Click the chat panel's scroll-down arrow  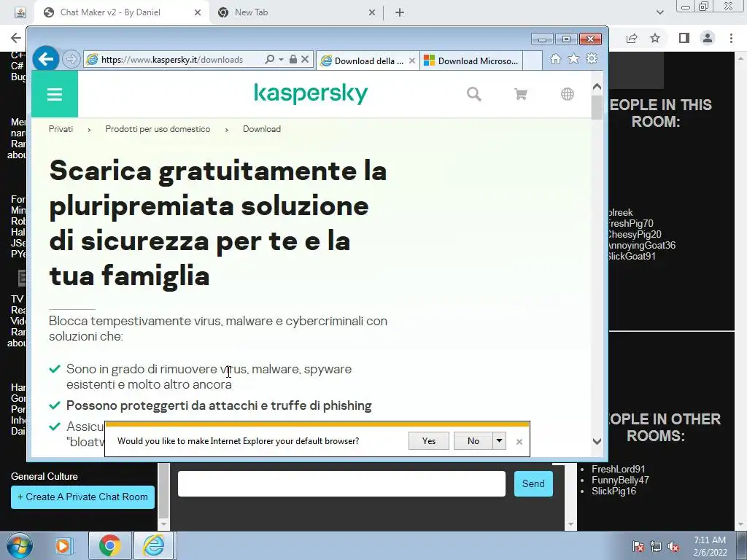click(x=570, y=525)
